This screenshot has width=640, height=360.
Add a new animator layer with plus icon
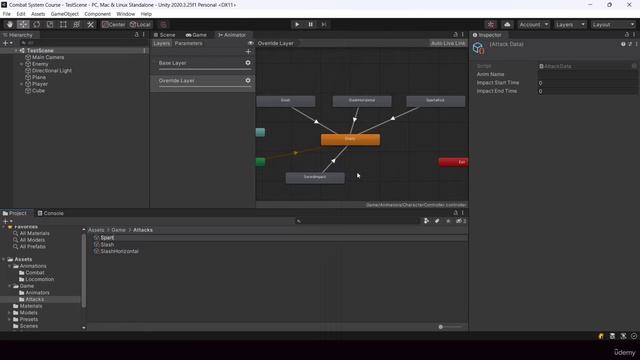point(248,51)
